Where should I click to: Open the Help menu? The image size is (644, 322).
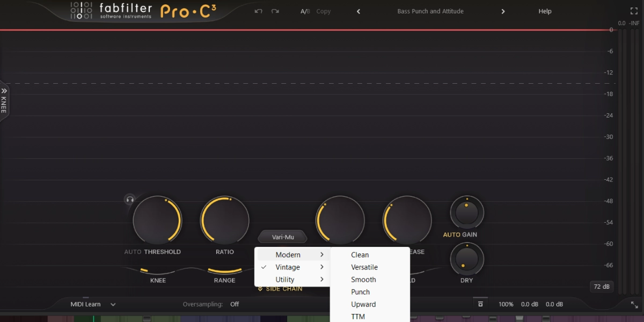point(544,11)
